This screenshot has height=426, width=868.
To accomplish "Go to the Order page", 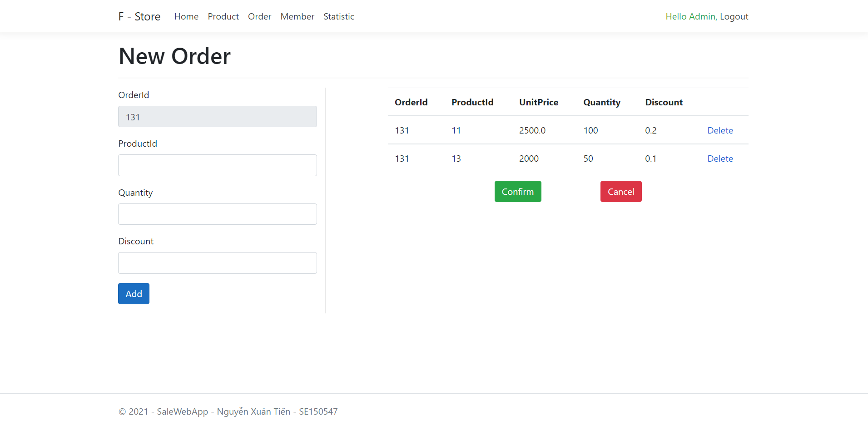I will coord(259,16).
